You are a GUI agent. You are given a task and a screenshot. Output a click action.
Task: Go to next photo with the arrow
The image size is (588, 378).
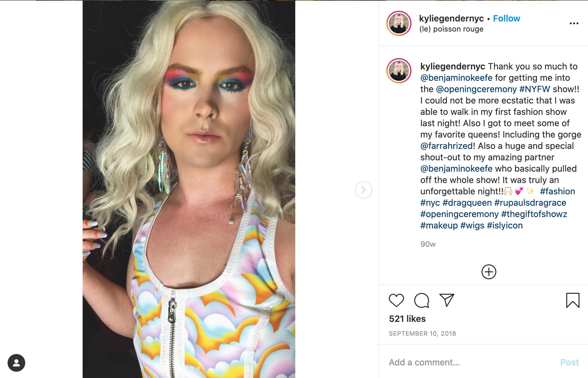[363, 190]
